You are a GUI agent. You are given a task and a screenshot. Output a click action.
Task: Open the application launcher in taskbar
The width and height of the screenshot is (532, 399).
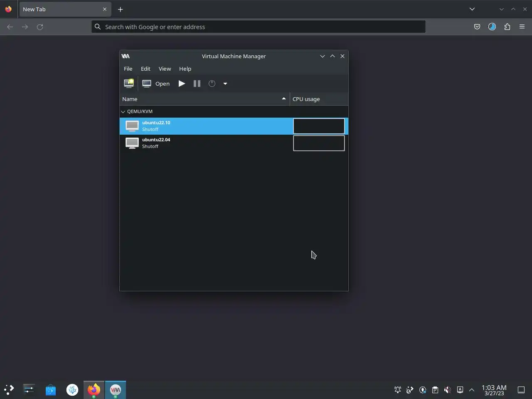[x=9, y=389]
